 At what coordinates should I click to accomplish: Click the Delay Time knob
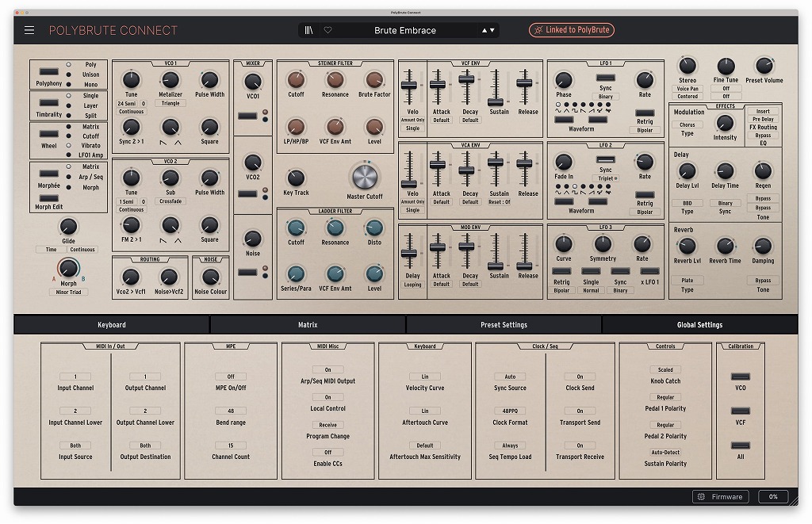[x=725, y=171]
